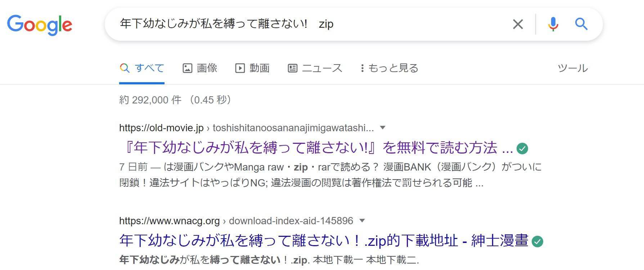
Task: Click the https://old-movie.jp URL text
Action: [x=161, y=128]
